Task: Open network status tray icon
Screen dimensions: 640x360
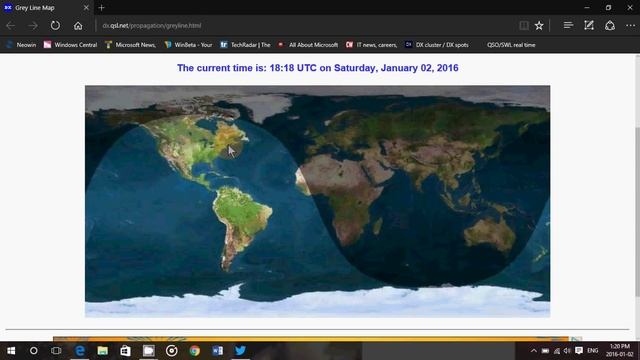Action: pos(556,351)
